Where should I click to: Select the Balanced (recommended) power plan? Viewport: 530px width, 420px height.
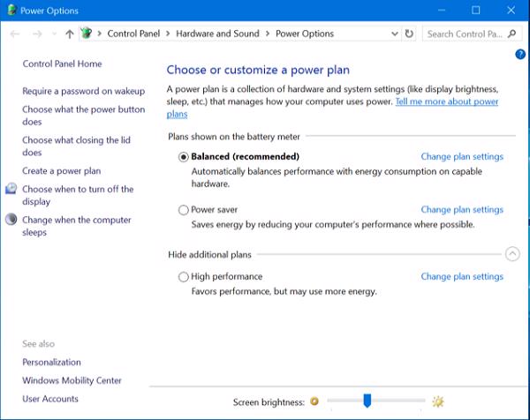coord(184,157)
